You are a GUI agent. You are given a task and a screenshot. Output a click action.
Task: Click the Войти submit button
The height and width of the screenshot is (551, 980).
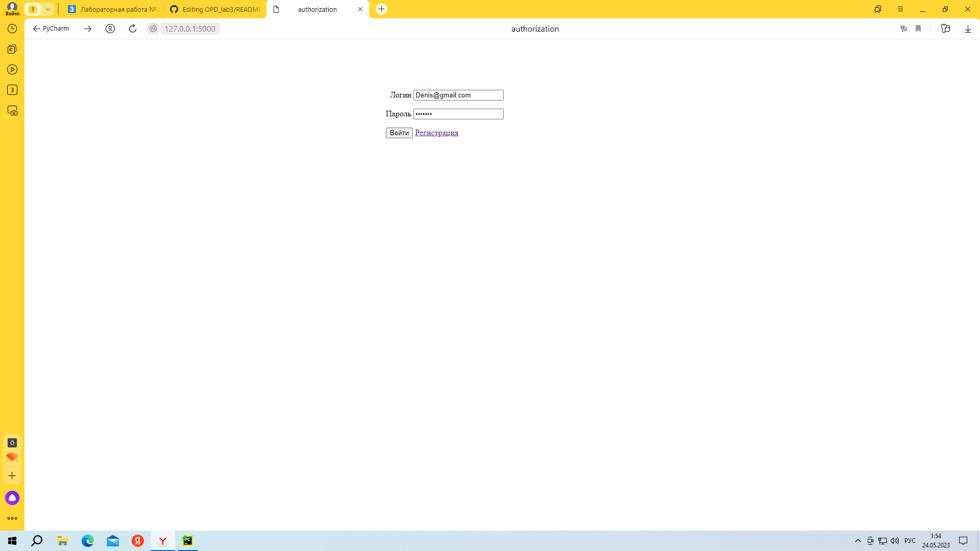pos(399,133)
